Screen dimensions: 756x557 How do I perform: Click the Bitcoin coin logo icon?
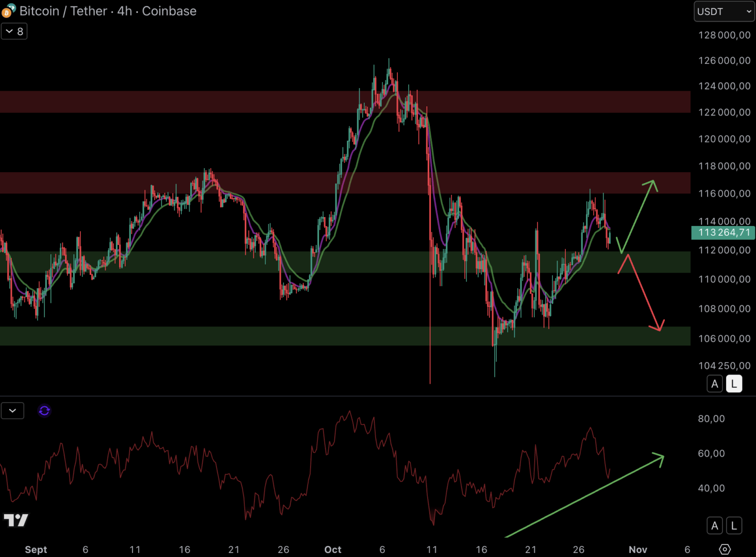coord(8,11)
